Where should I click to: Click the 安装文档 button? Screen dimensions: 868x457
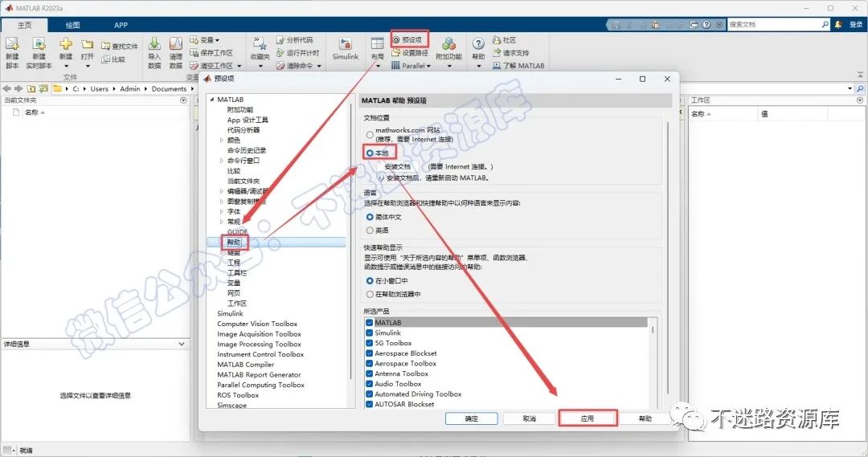(397, 166)
